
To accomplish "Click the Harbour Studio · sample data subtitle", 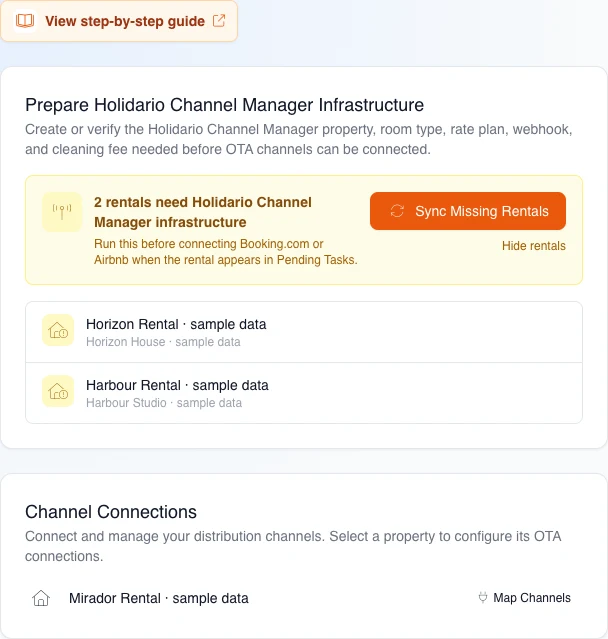I will point(164,403).
